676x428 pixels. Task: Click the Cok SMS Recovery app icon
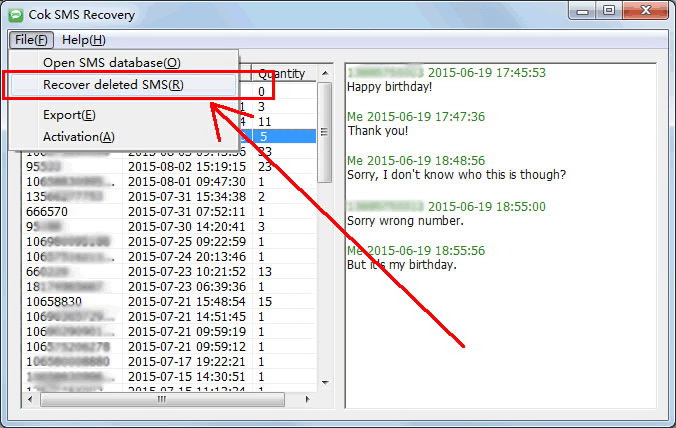[x=16, y=15]
